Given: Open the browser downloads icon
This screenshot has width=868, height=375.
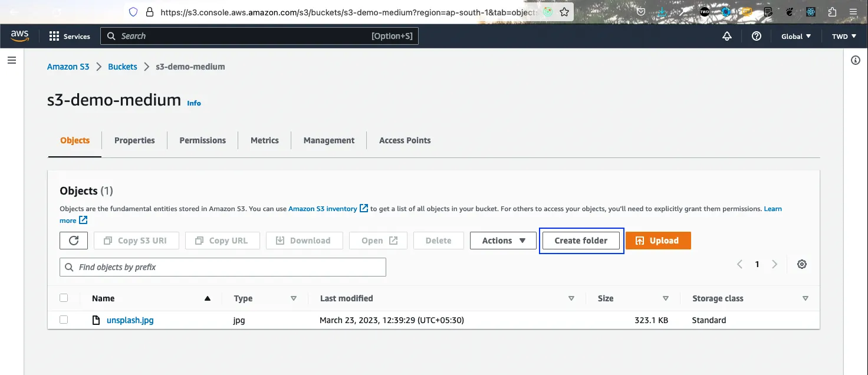Looking at the screenshot, I should [x=663, y=12].
